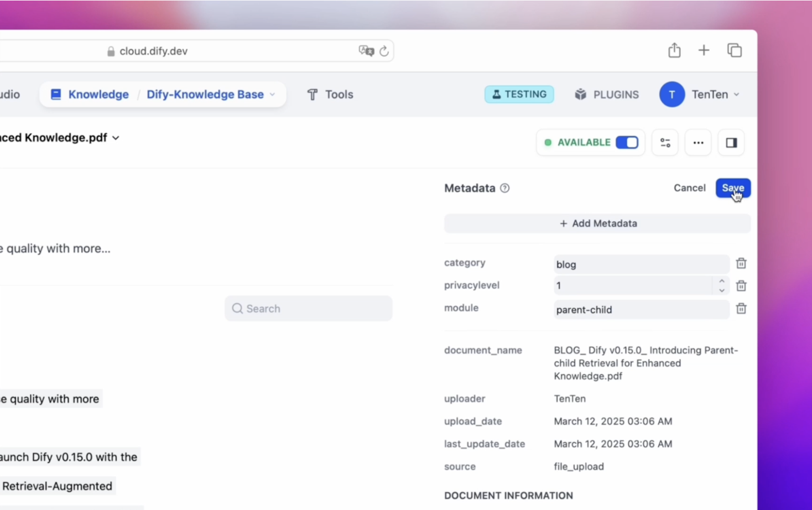Save the metadata changes
Screen dimensions: 812x510
(x=733, y=188)
